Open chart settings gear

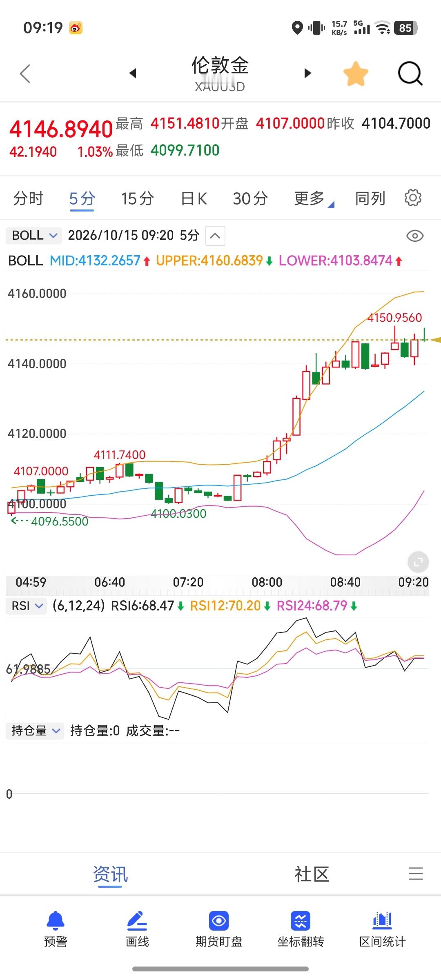(x=413, y=198)
